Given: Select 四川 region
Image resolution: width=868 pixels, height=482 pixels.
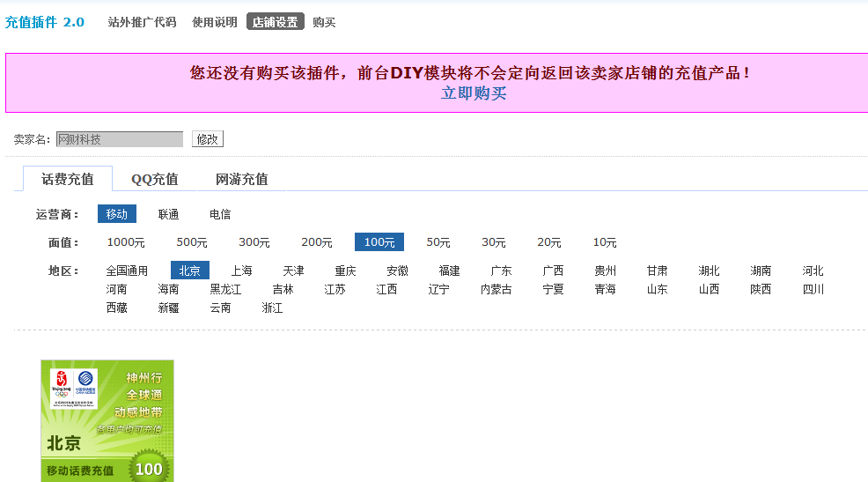Looking at the screenshot, I should click(x=813, y=289).
